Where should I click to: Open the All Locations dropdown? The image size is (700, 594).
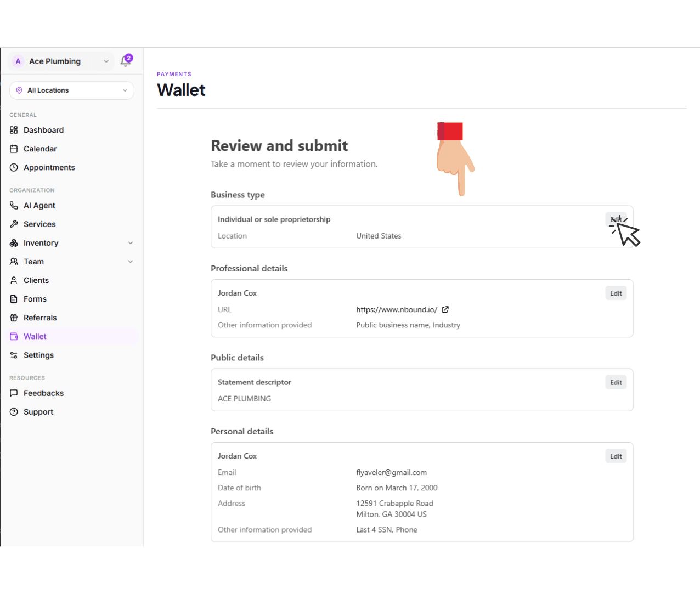click(x=71, y=90)
